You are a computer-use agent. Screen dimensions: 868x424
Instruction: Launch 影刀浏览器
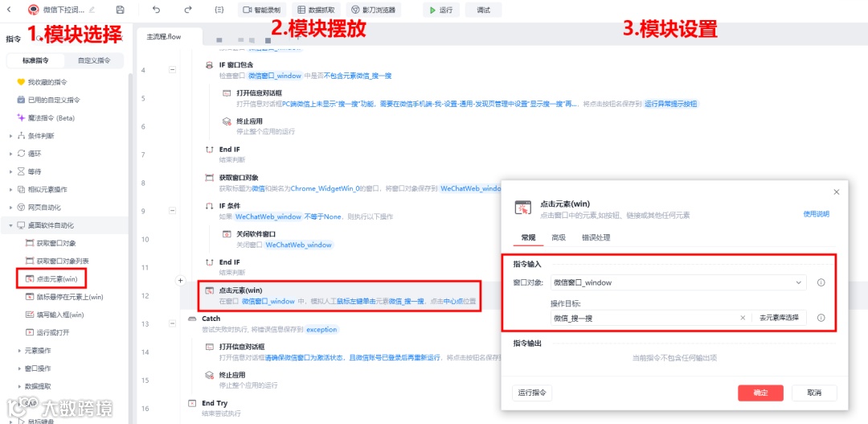pyautogui.click(x=375, y=10)
